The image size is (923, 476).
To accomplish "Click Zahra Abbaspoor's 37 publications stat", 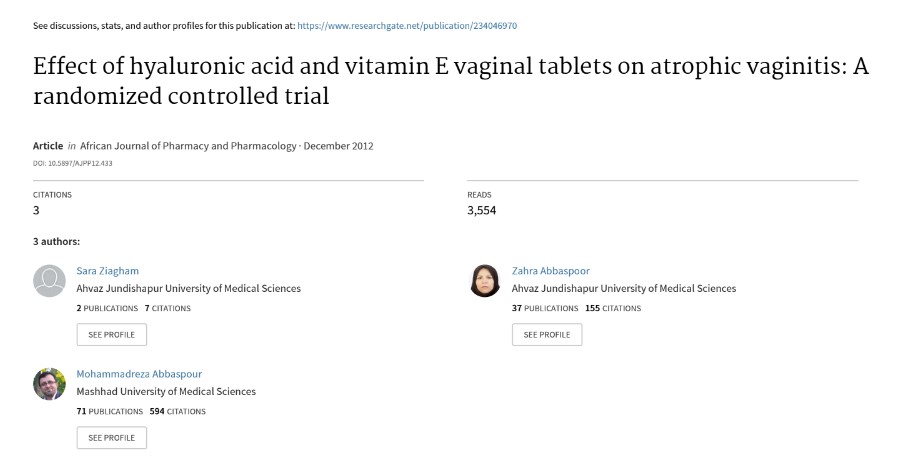I will pos(545,308).
